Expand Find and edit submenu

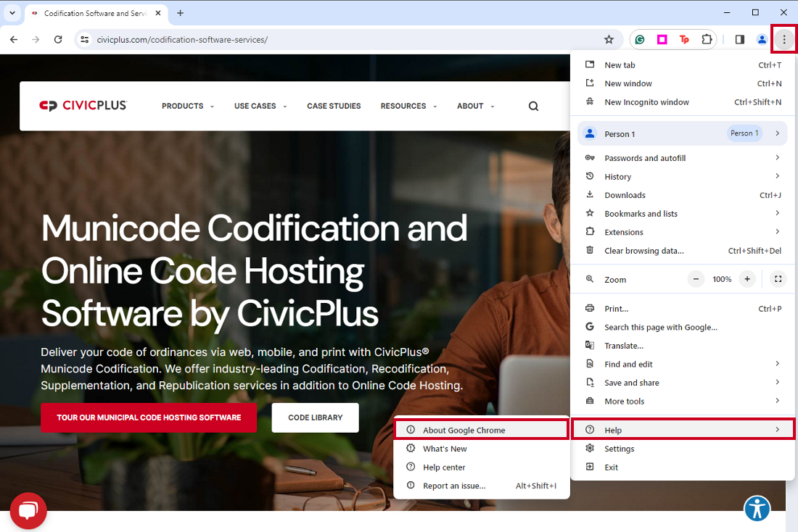click(683, 364)
